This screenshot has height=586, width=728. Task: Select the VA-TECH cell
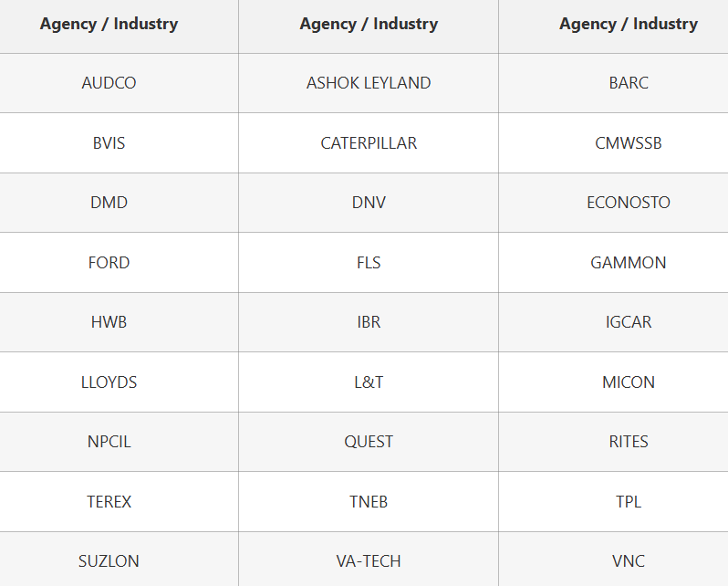pos(369,561)
